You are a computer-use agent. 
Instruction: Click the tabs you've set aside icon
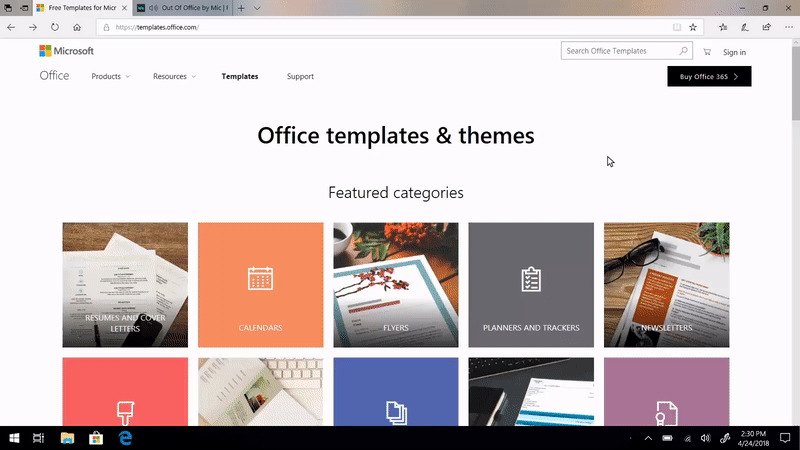[x=8, y=8]
